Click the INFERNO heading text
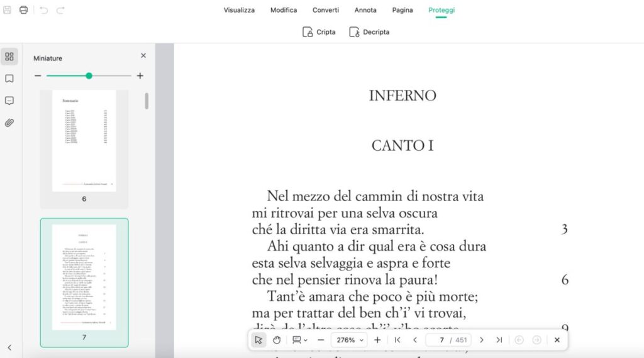644x358 pixels. point(402,95)
